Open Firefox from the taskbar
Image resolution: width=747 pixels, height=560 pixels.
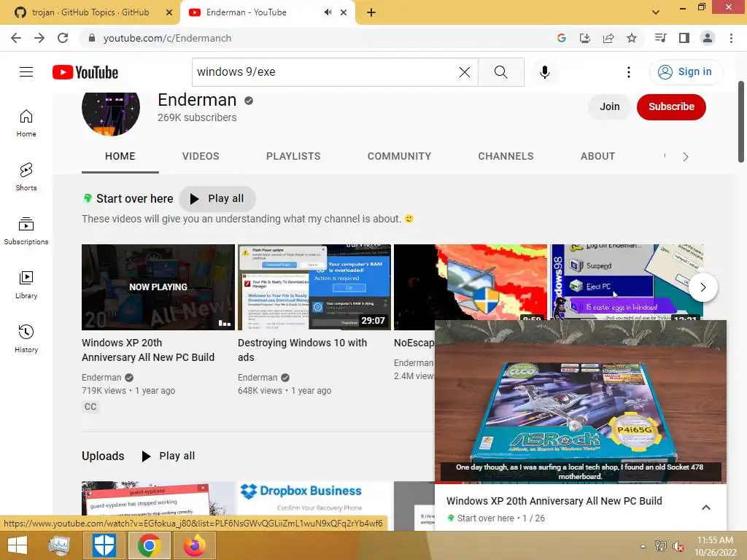[x=195, y=545]
